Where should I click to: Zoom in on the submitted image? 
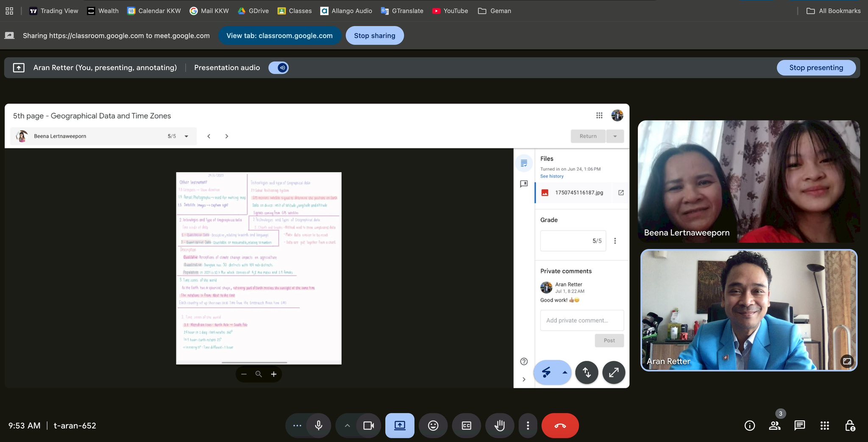coord(274,374)
